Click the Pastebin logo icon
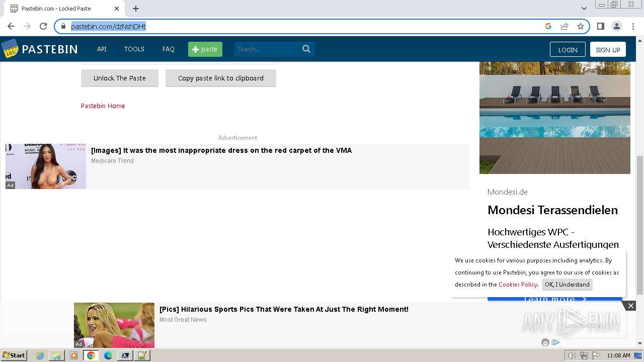 (10, 49)
